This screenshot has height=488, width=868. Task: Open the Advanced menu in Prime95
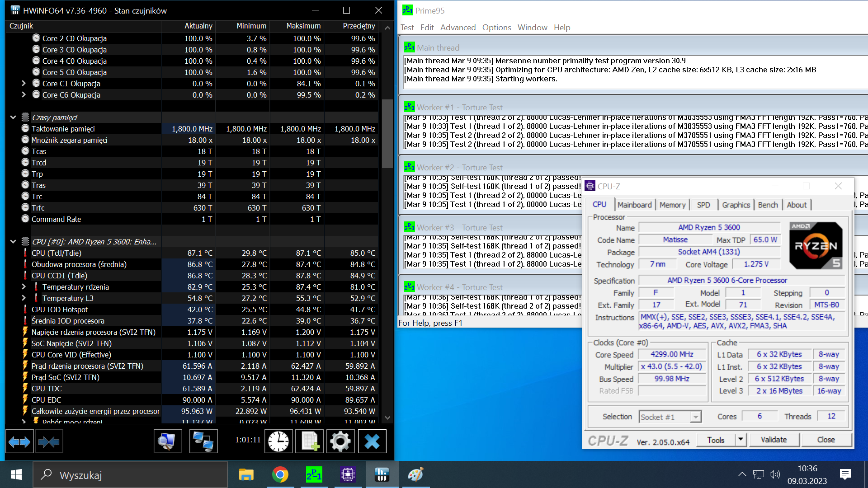pyautogui.click(x=458, y=28)
